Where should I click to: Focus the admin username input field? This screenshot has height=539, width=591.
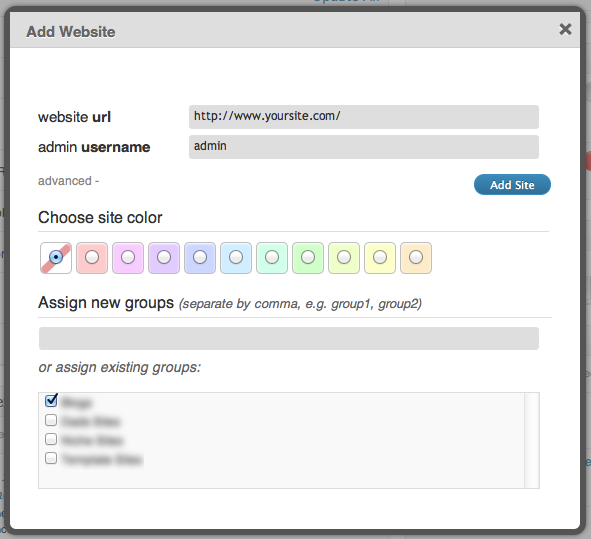(364, 147)
